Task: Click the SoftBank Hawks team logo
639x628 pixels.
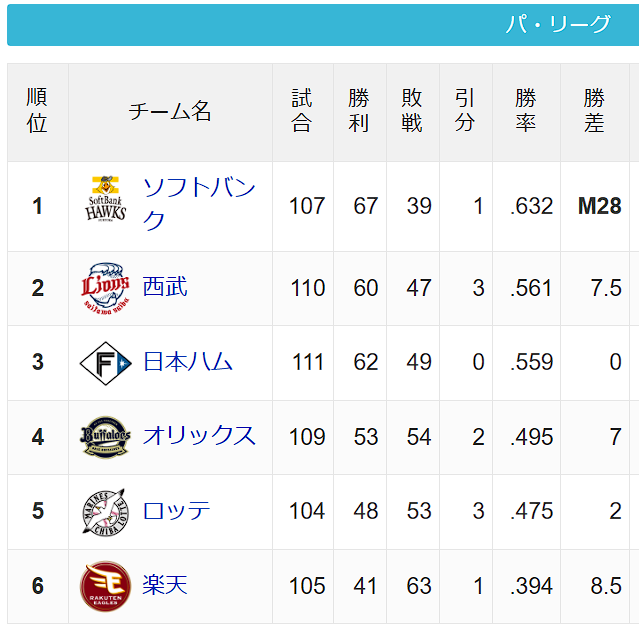Action: (x=106, y=198)
